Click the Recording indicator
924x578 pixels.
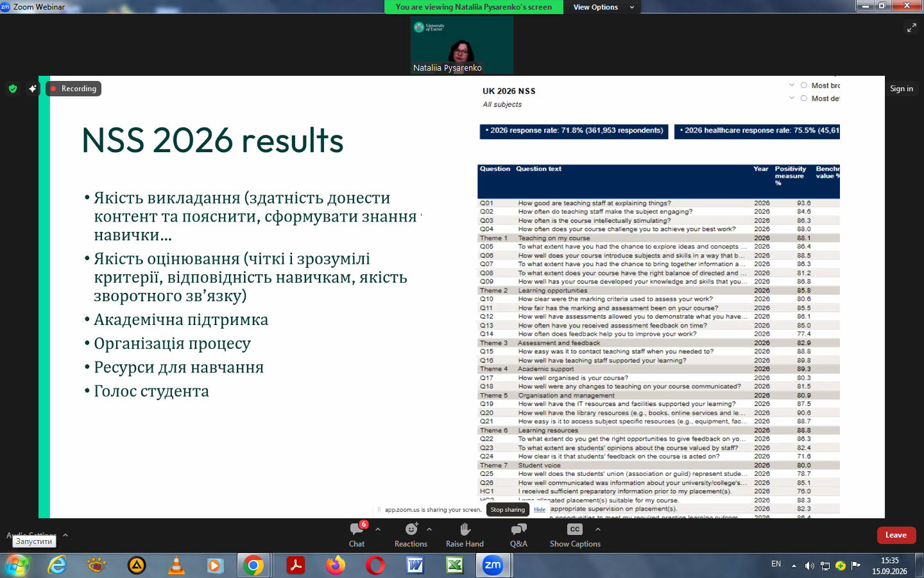point(73,89)
